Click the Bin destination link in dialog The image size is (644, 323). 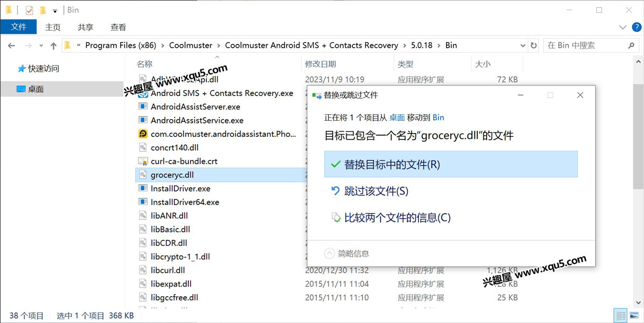(x=438, y=117)
